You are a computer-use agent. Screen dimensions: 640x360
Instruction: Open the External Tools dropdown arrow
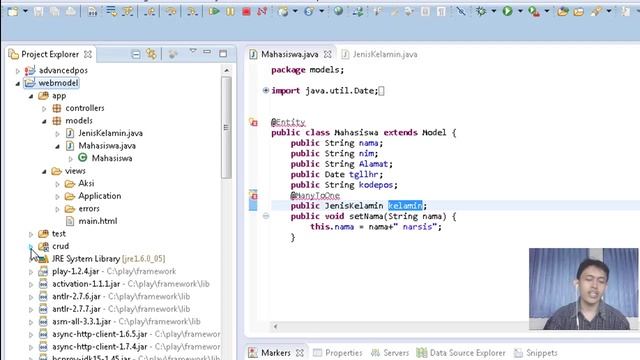point(547,11)
